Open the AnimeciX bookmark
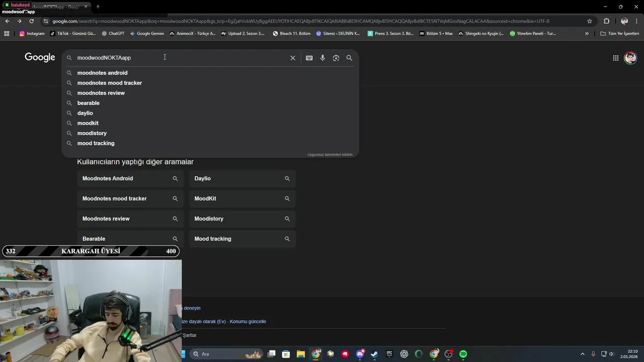The width and height of the screenshot is (644, 362). [x=193, y=34]
